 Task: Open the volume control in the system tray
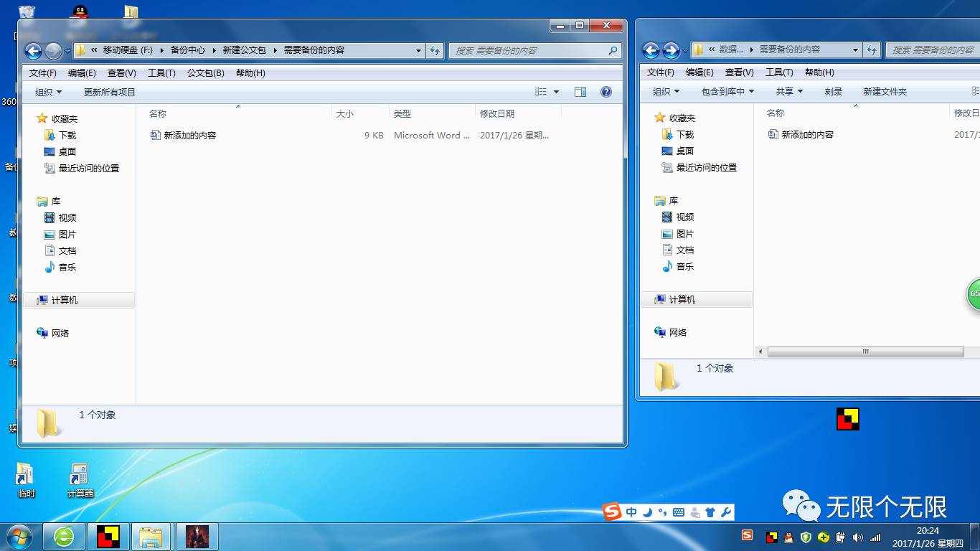pos(858,537)
